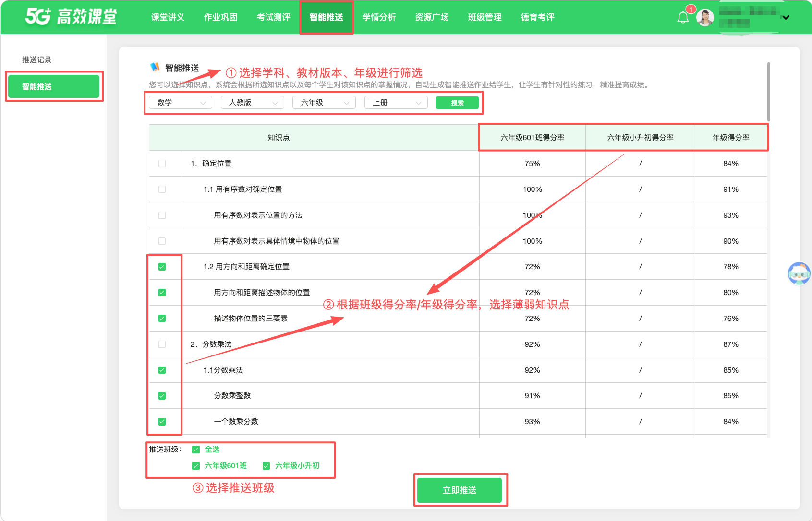The width and height of the screenshot is (812, 521).
Task: Switch to the 班级管理 tab
Action: 485,17
